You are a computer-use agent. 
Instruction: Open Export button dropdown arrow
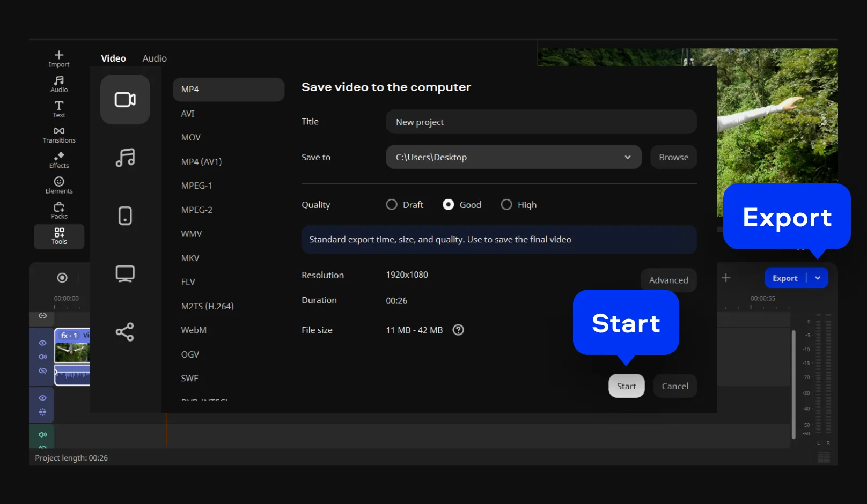818,278
